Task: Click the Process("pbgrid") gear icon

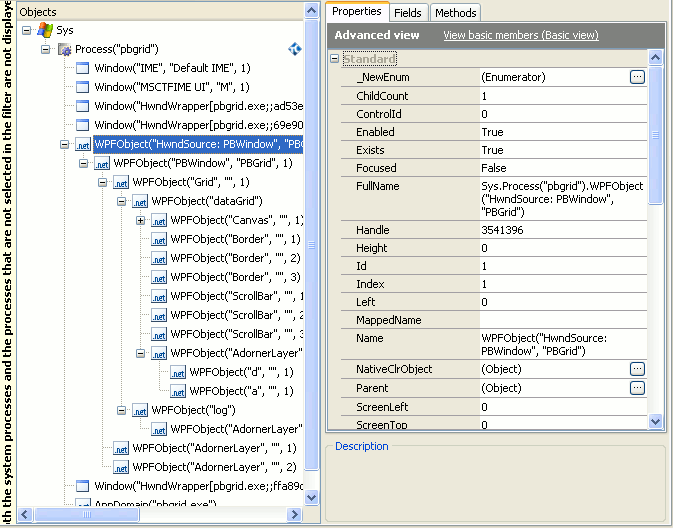Action: coord(63,49)
